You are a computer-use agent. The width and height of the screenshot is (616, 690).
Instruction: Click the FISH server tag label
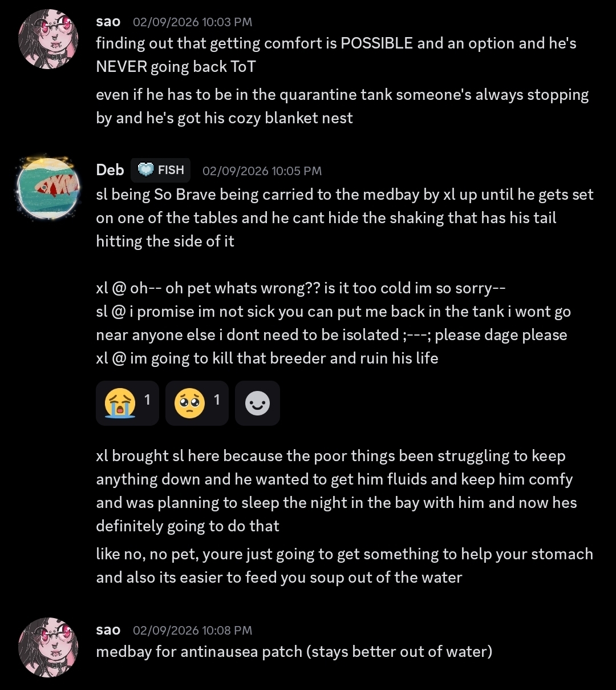pos(171,170)
